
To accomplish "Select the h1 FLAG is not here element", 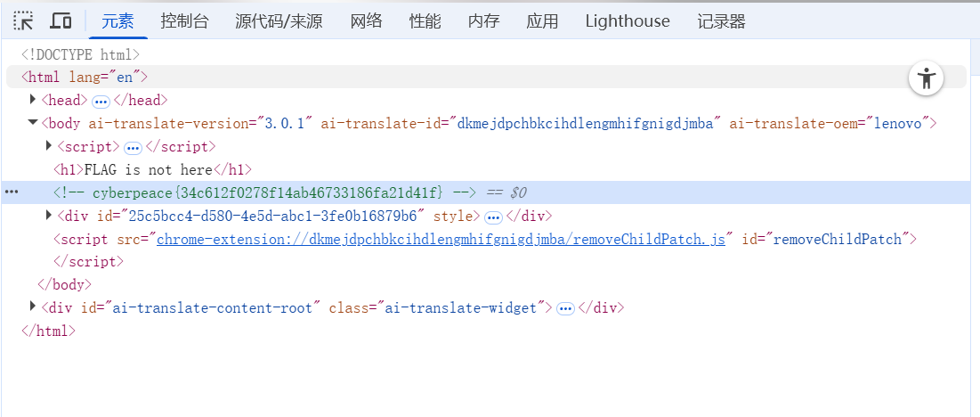I will [x=153, y=169].
